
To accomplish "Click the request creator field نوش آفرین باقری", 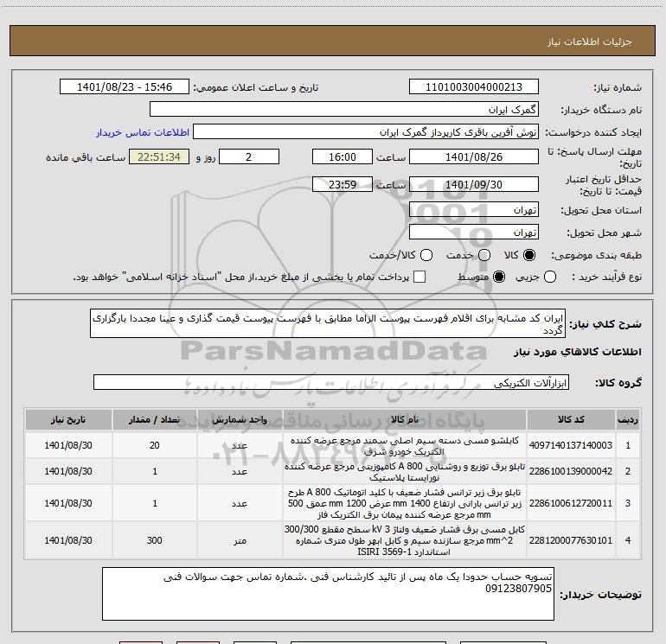I will (366, 132).
